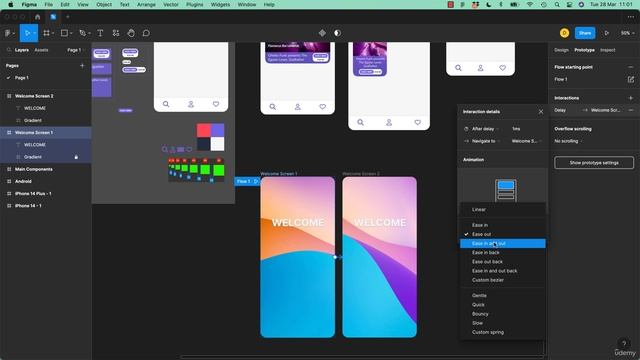Open the Page 1 selector in Layers header

[x=75, y=50]
